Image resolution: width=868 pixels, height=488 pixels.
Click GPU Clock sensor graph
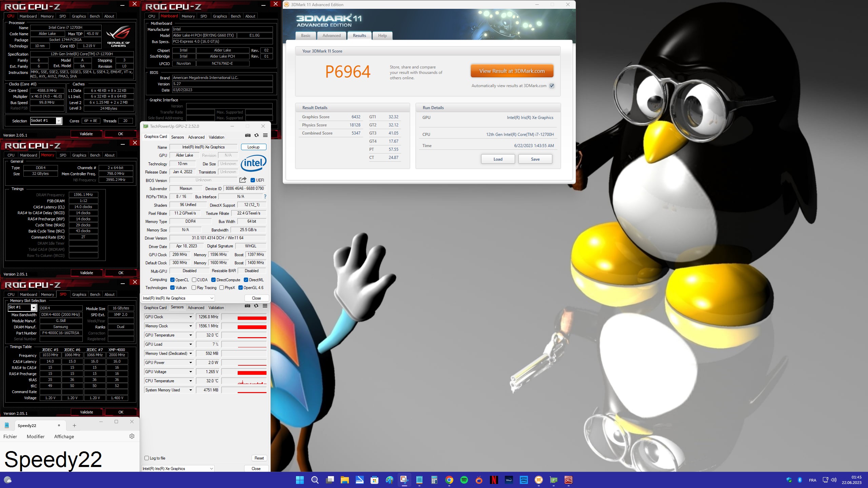244,317
